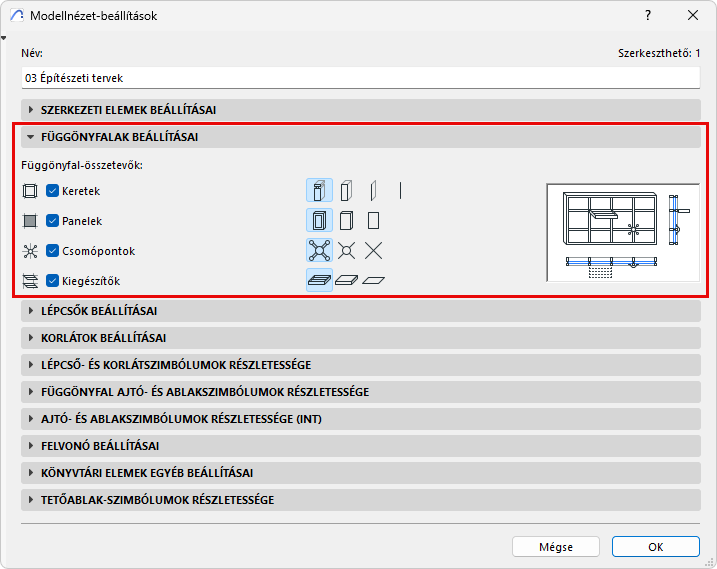Viewport: 717px width, 569px height.
Task: Expand Szerkezeti elemek beállításai section
Action: click(x=361, y=110)
